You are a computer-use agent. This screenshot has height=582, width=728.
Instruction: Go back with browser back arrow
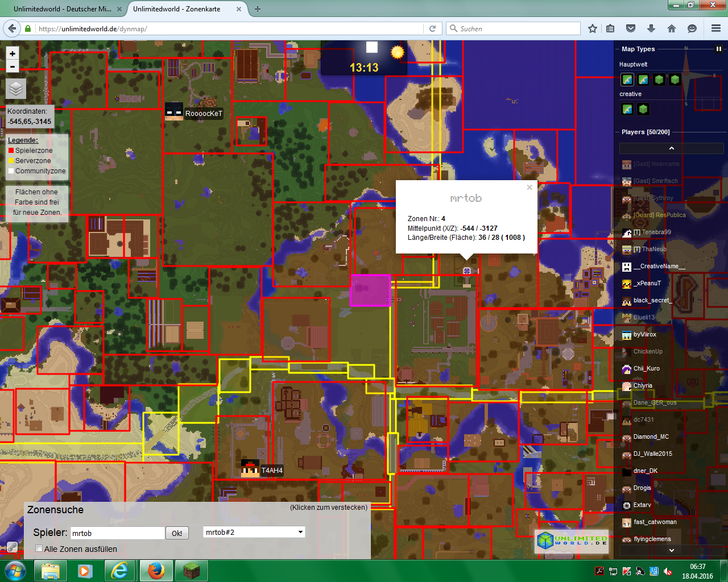tap(12, 28)
